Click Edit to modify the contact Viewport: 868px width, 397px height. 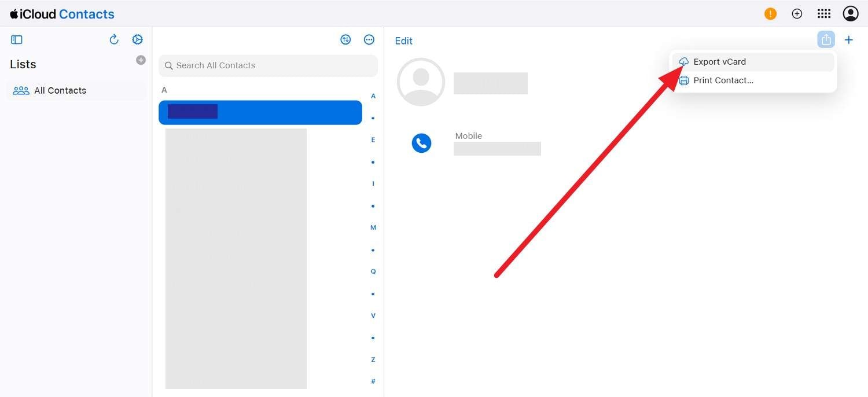(x=403, y=41)
